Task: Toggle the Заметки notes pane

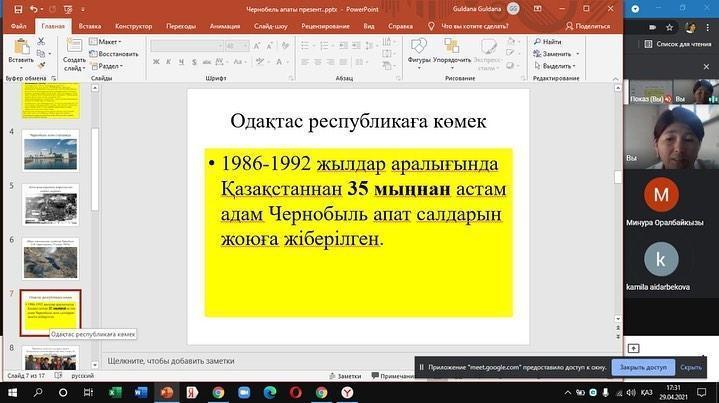Action: pos(344,376)
